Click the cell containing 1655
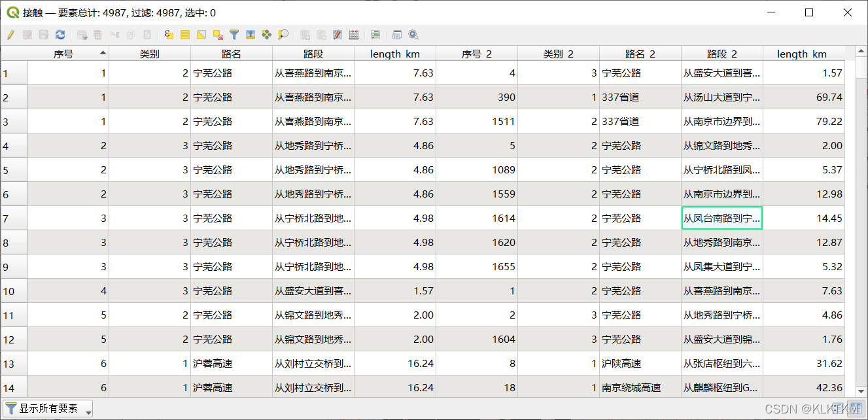Screen dimensions: 868x420 (477, 266)
